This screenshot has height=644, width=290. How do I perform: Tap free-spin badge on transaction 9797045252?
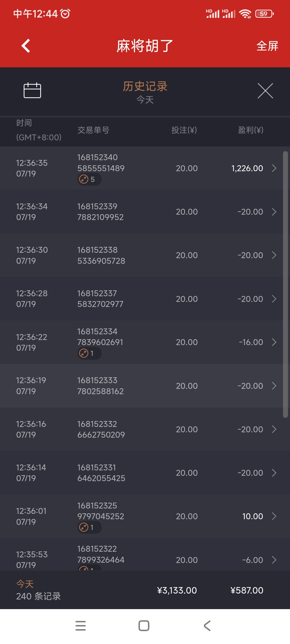click(x=89, y=527)
